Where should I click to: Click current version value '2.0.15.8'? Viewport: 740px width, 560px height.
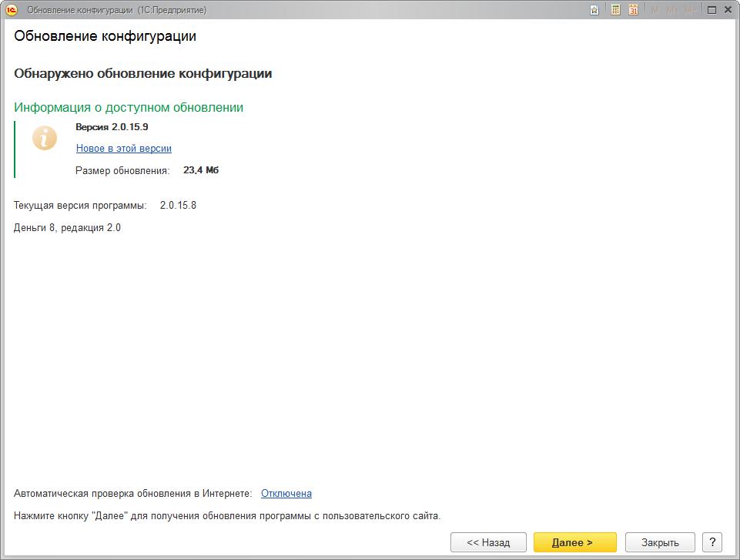(x=178, y=206)
